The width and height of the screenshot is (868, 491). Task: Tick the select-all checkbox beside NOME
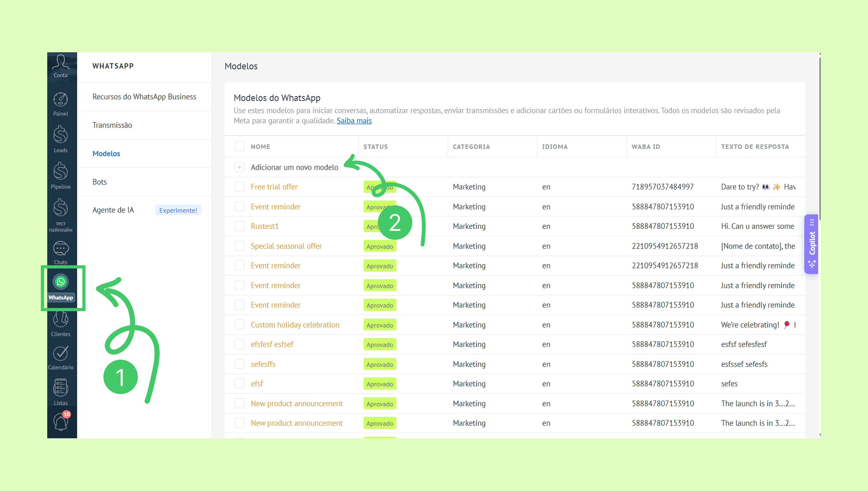[x=239, y=146]
